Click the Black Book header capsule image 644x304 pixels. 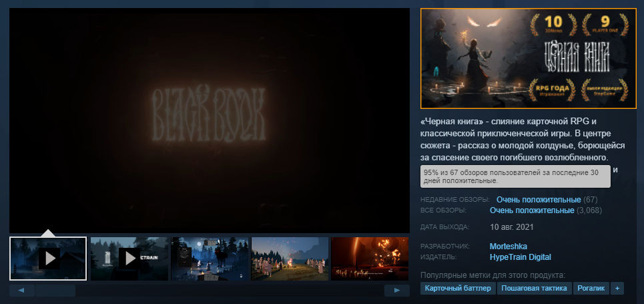pyautogui.click(x=529, y=58)
